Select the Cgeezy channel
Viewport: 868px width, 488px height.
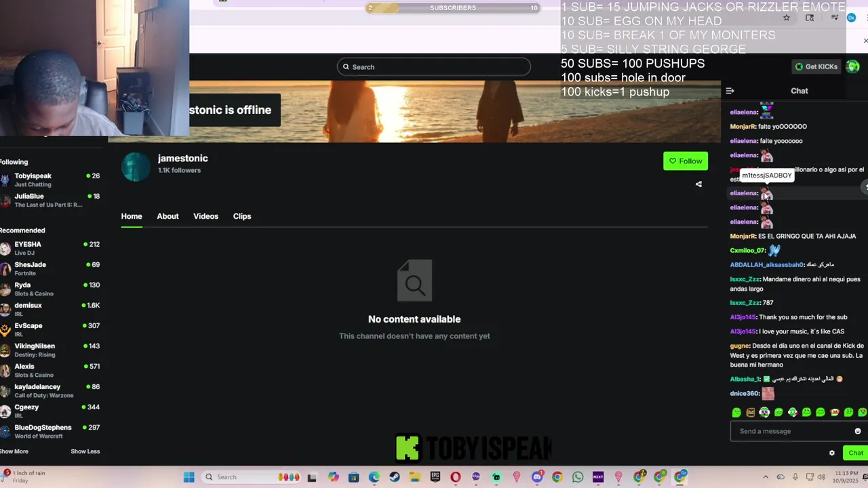50,411
